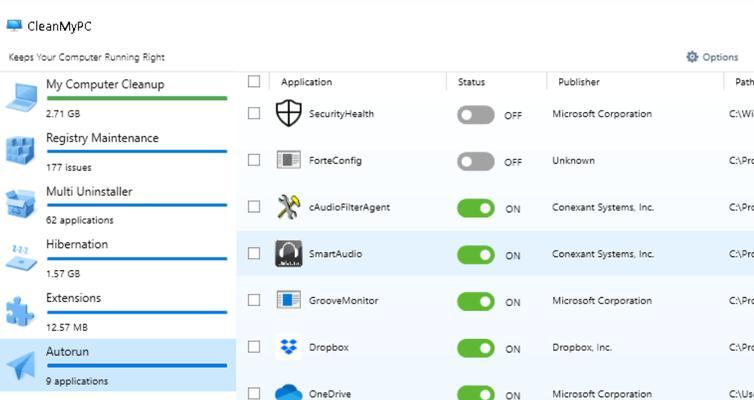754x400 pixels.
Task: Enable ForteConfig autorun toggle
Action: [x=476, y=162]
